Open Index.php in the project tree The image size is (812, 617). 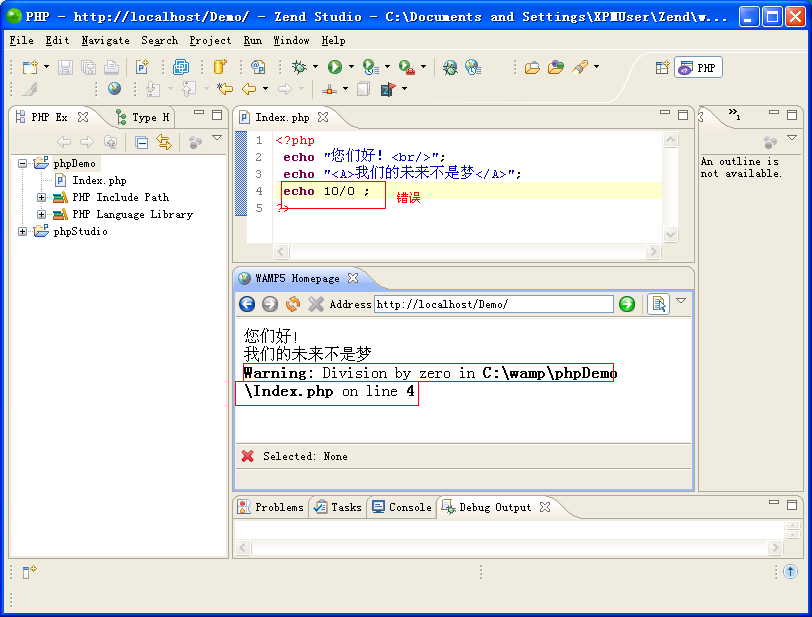(98, 181)
